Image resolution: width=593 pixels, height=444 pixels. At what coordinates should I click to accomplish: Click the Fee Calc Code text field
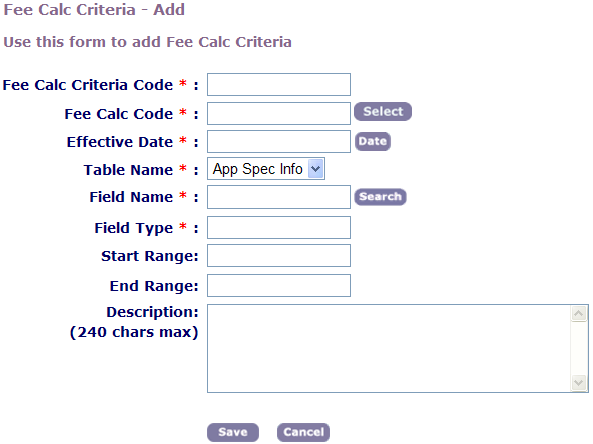coord(279,113)
